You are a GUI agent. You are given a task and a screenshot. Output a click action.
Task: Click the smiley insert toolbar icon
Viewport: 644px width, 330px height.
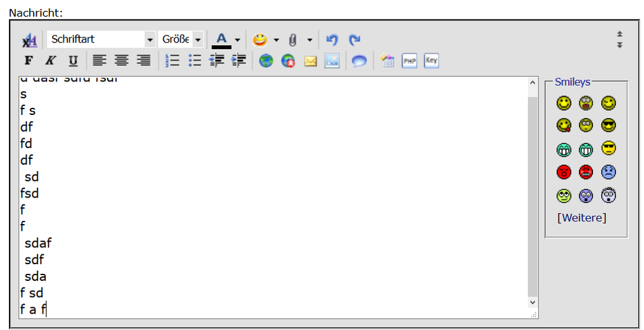pos(259,40)
